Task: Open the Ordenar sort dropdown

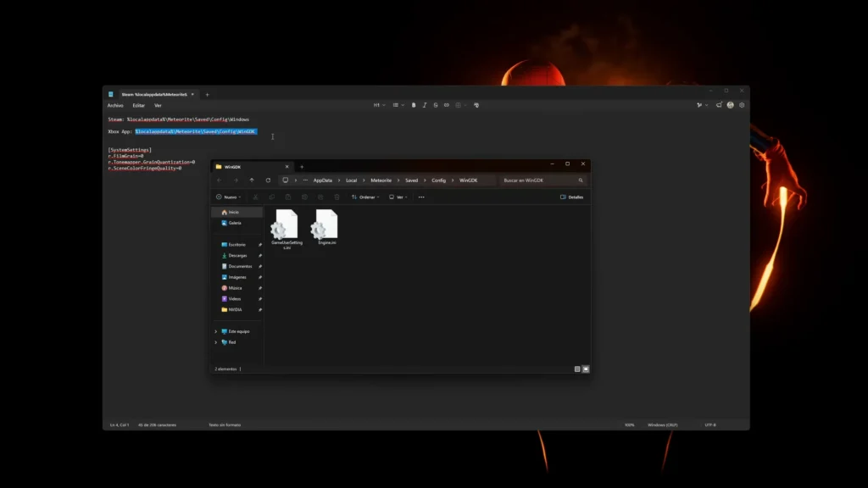Action: [x=365, y=197]
